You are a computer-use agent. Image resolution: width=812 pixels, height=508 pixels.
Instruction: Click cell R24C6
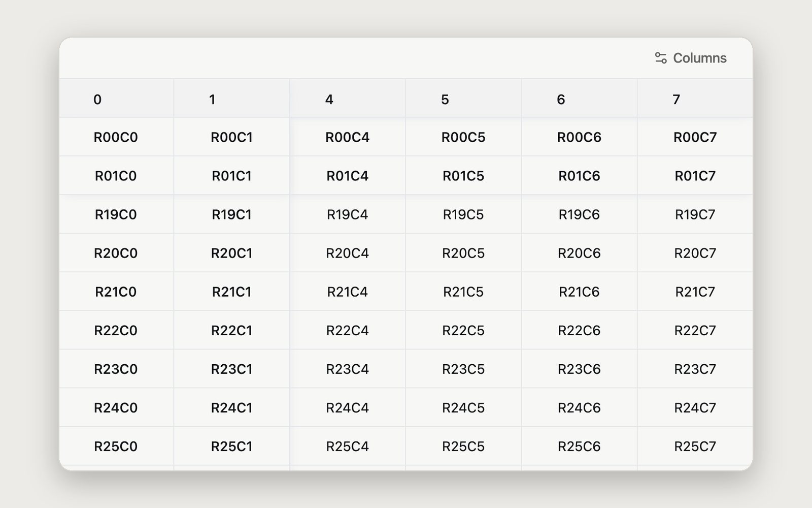(x=579, y=407)
